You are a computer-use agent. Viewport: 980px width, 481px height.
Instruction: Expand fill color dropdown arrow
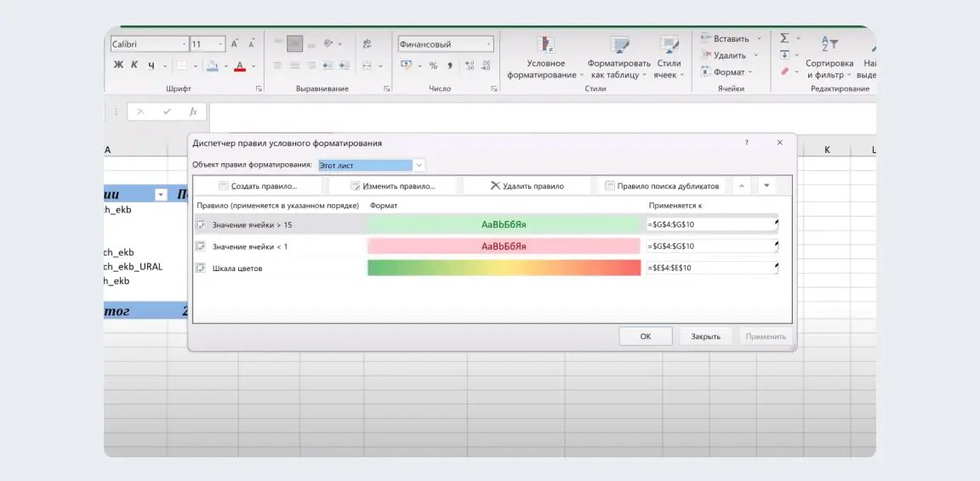[x=225, y=65]
